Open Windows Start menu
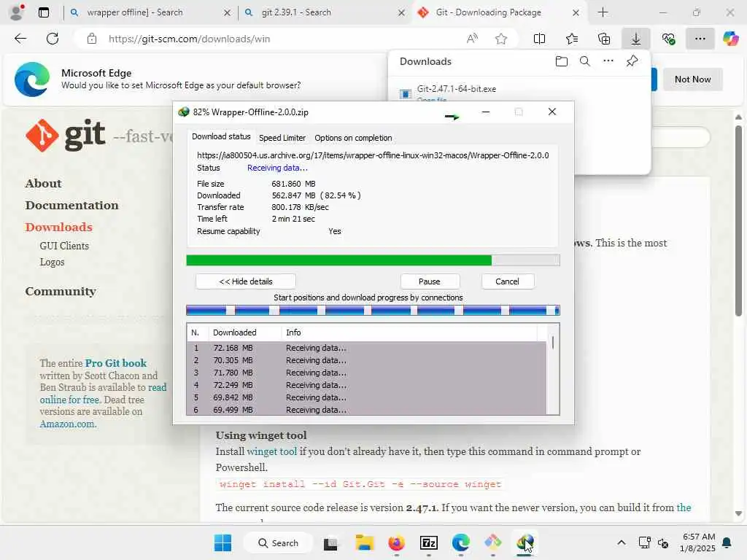Viewport: 747px width, 560px height. tap(223, 542)
